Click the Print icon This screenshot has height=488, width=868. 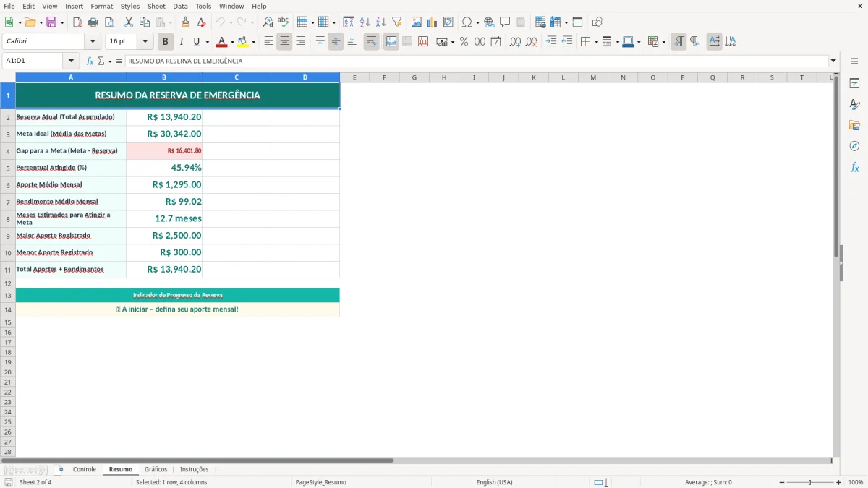[93, 22]
